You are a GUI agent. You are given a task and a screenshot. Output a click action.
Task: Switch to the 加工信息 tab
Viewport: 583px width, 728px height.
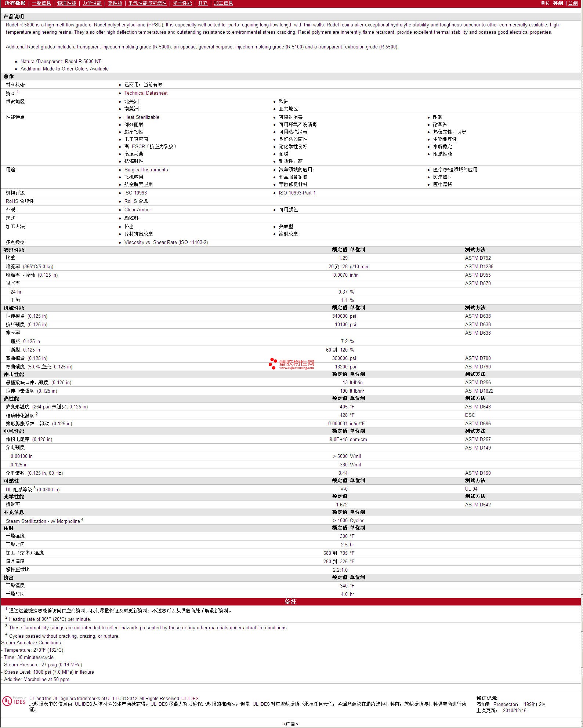pyautogui.click(x=223, y=3)
